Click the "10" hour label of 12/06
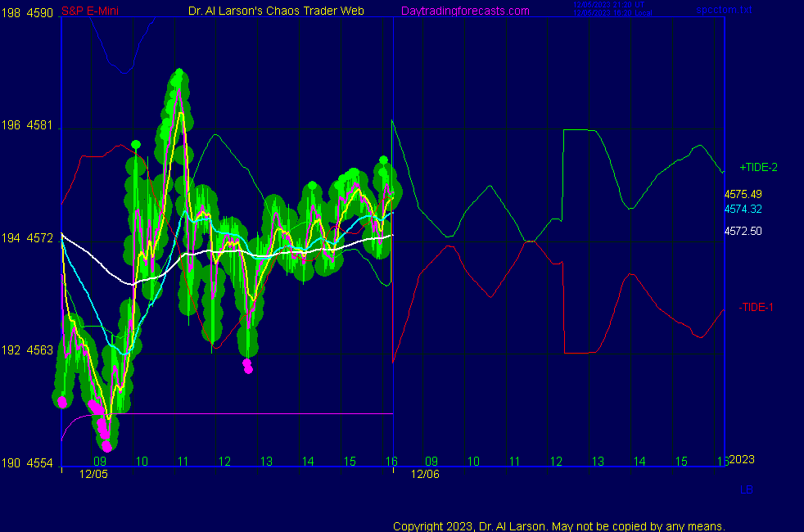 tap(473, 462)
